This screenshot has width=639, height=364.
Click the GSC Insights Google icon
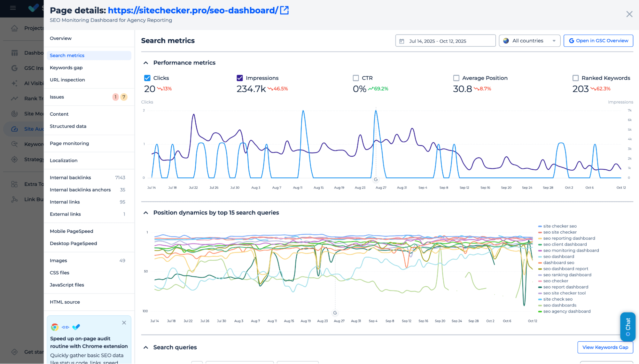[x=14, y=68]
